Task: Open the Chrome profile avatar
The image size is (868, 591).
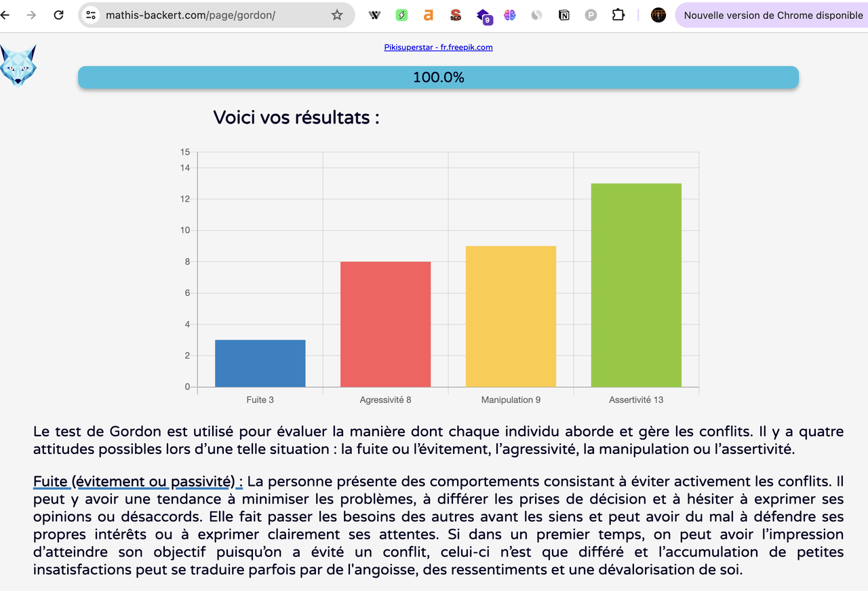Action: click(x=658, y=14)
